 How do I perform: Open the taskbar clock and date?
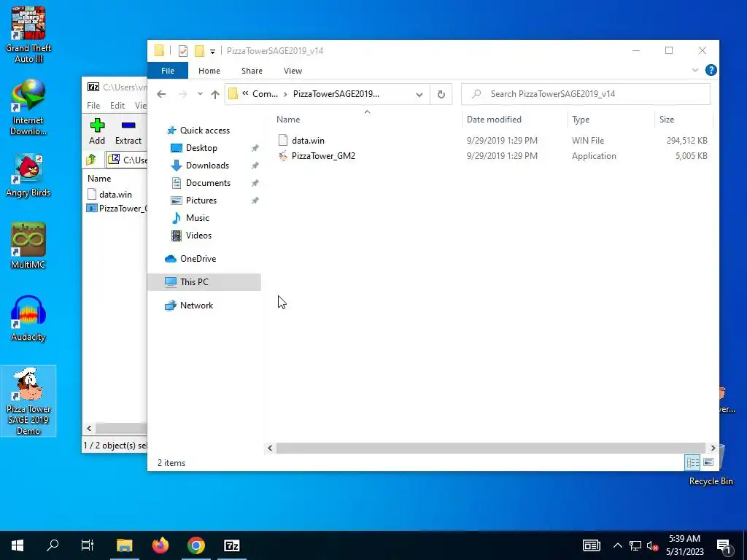pos(684,545)
